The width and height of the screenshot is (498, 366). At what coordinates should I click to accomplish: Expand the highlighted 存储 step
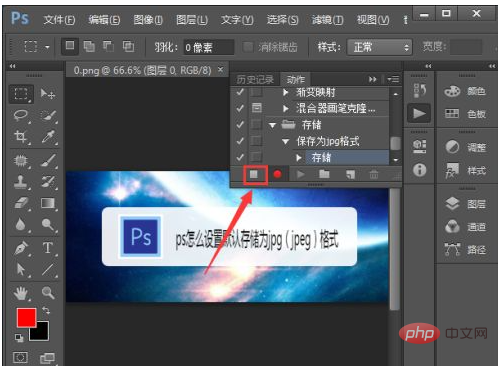tap(299, 158)
